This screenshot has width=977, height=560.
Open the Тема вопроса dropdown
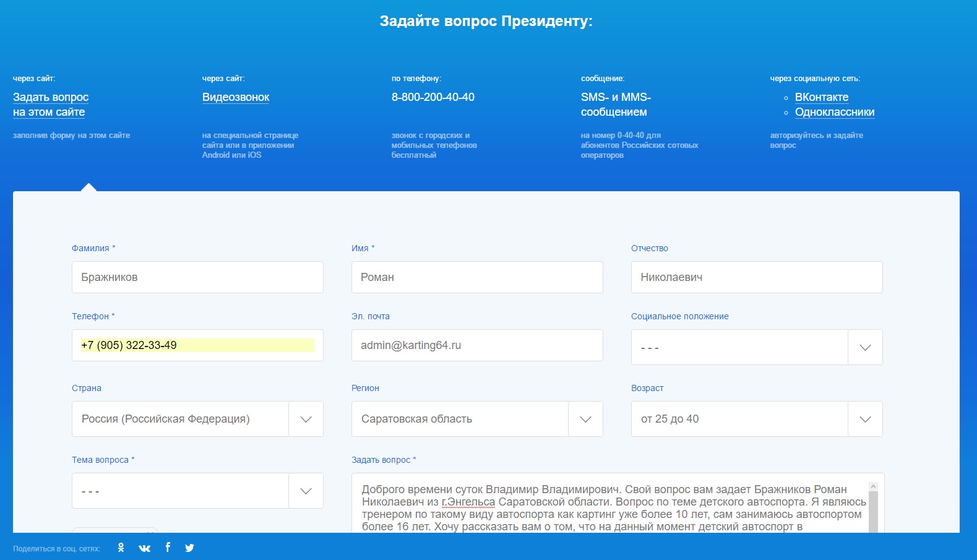pyautogui.click(x=197, y=491)
